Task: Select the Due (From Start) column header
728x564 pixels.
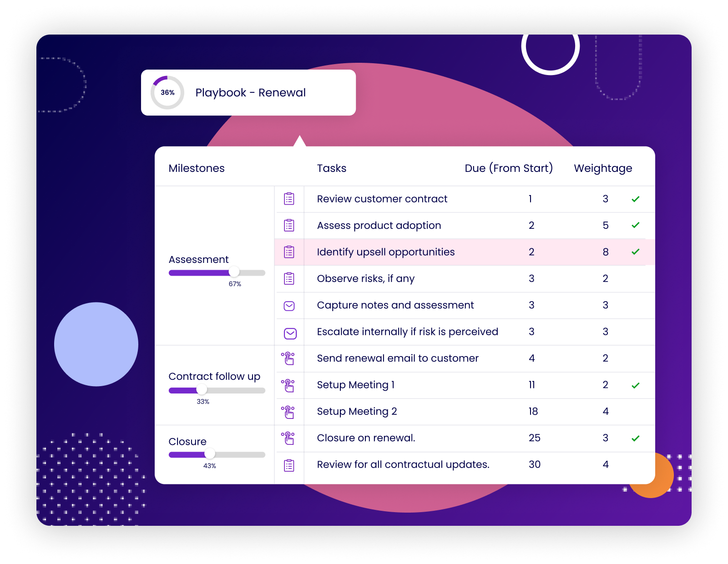Action: pyautogui.click(x=508, y=168)
